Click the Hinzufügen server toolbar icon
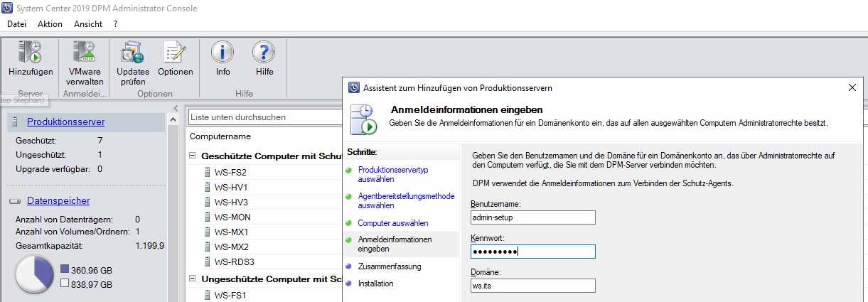The image size is (868, 302). point(31,53)
